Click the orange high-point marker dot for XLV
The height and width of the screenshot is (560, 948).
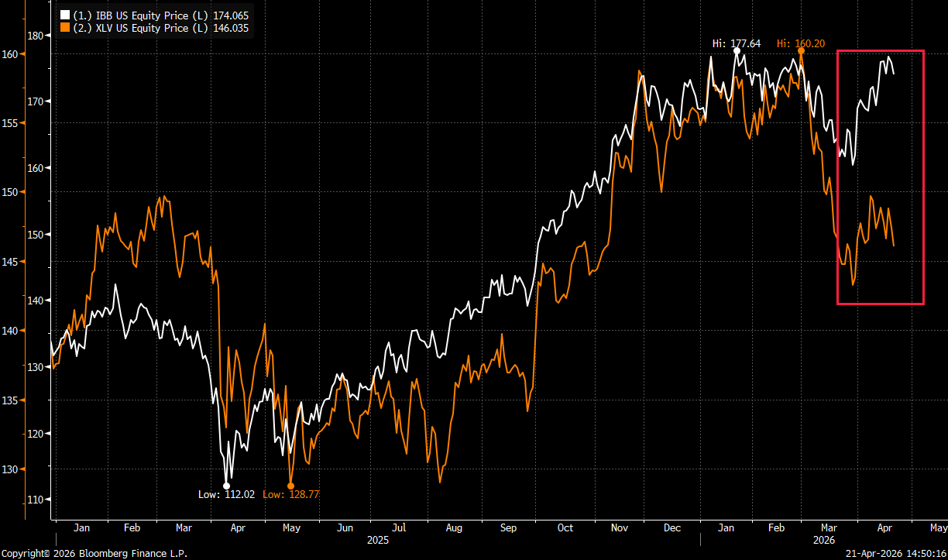[801, 51]
